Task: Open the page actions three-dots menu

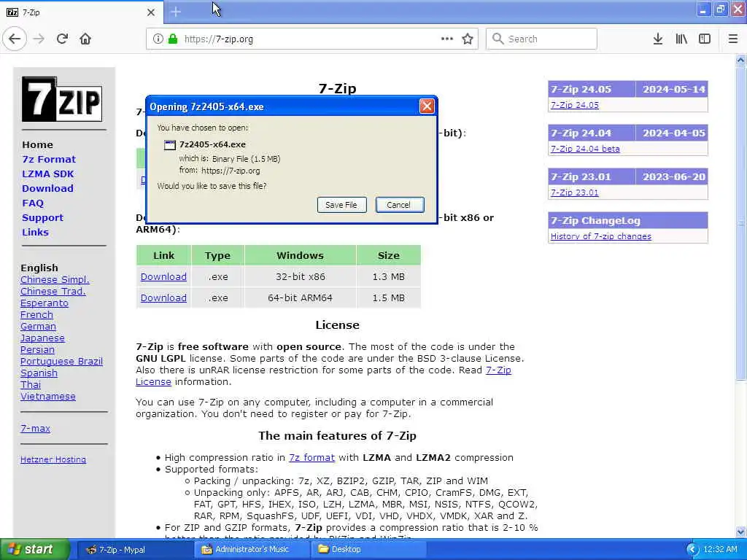Action: (447, 39)
